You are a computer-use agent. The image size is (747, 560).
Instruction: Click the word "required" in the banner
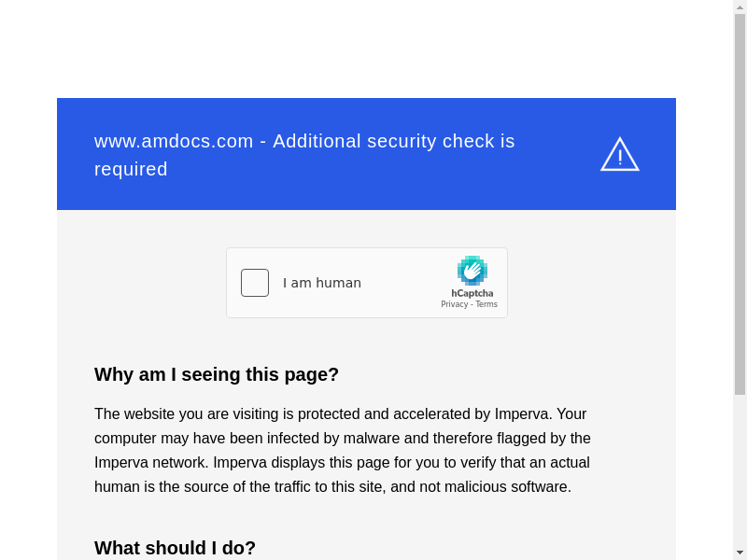[131, 169]
